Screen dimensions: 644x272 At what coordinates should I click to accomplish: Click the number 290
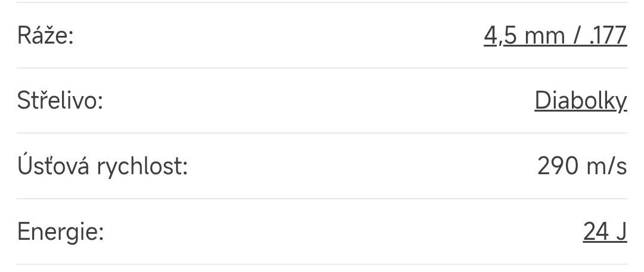(557, 166)
